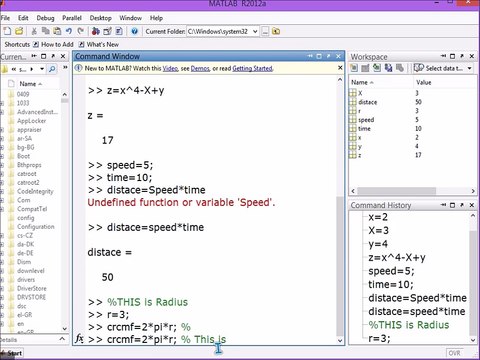Select z=x^4-X+y in Command History
Screen dimensions: 480x360
coord(397,258)
